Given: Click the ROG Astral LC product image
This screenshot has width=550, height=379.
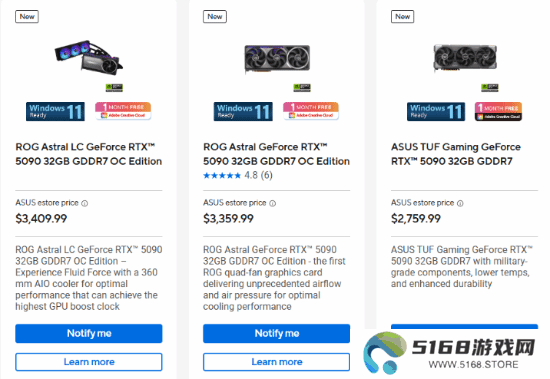Looking at the screenshot, I should point(89,58).
